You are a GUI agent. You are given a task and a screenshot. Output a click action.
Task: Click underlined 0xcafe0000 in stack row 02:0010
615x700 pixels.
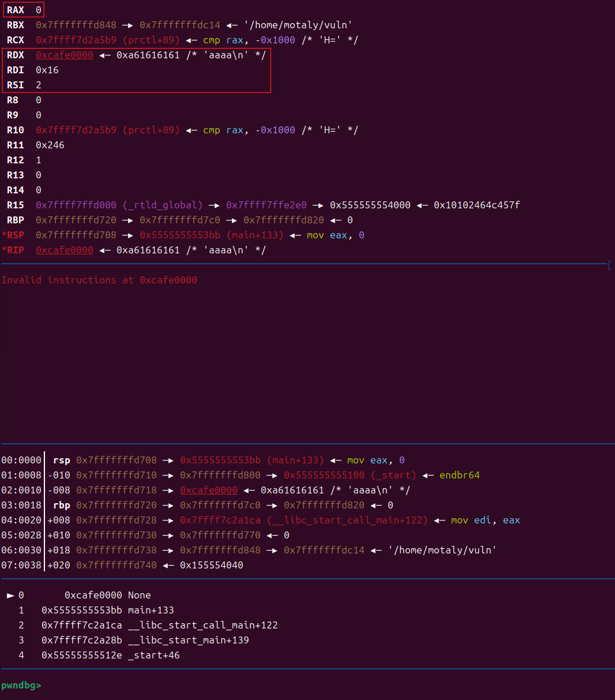[208, 490]
